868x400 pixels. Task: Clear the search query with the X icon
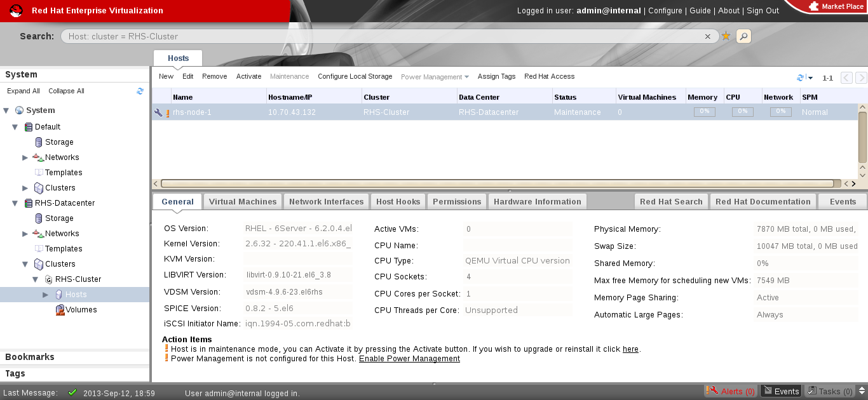click(x=707, y=36)
